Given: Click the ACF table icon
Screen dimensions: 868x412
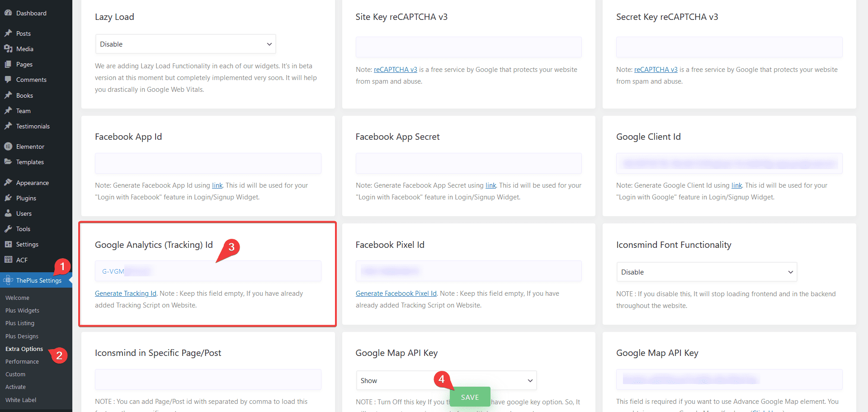Looking at the screenshot, I should [x=8, y=260].
